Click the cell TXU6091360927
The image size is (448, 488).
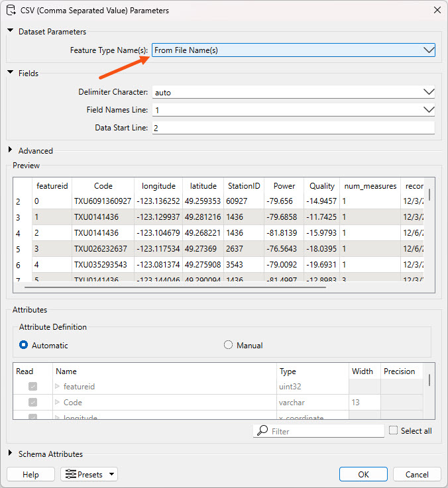[x=103, y=201]
